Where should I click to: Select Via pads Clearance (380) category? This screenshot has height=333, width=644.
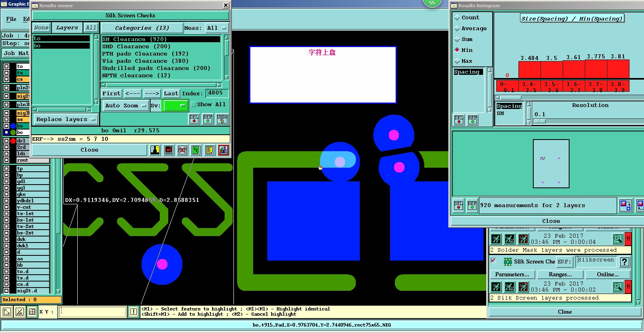click(x=145, y=61)
